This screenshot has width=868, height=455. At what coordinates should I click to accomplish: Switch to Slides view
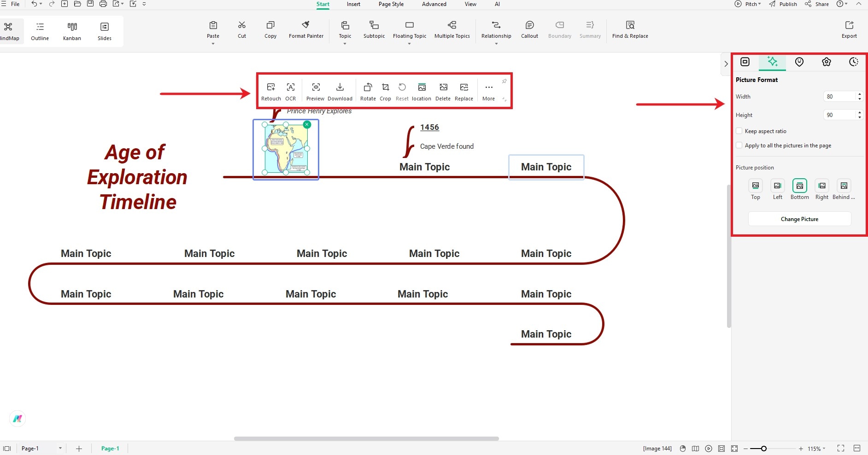click(x=105, y=31)
